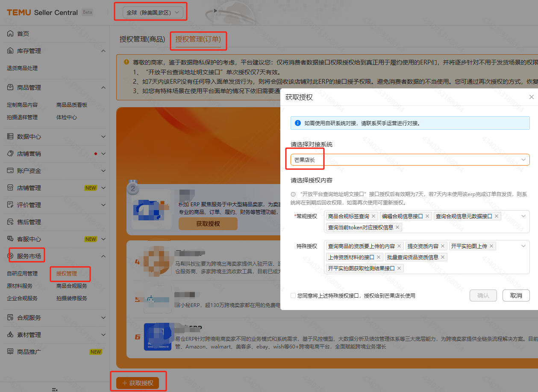Image resolution: width=538 pixels, height=392 pixels.
Task: Click the bottom orange + 获取授权 button
Action: [138, 383]
